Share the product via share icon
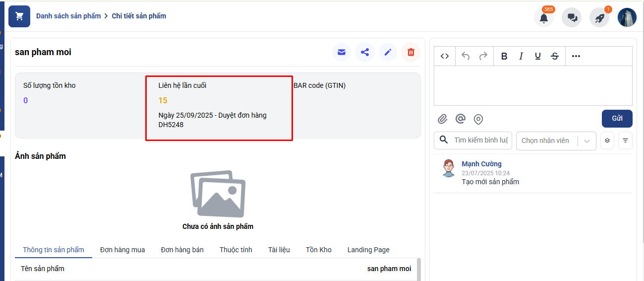The height and width of the screenshot is (281, 644). tap(365, 52)
